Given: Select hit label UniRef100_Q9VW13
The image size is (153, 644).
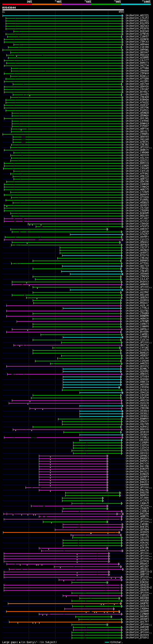Looking at the screenshot, I should click(137, 456).
